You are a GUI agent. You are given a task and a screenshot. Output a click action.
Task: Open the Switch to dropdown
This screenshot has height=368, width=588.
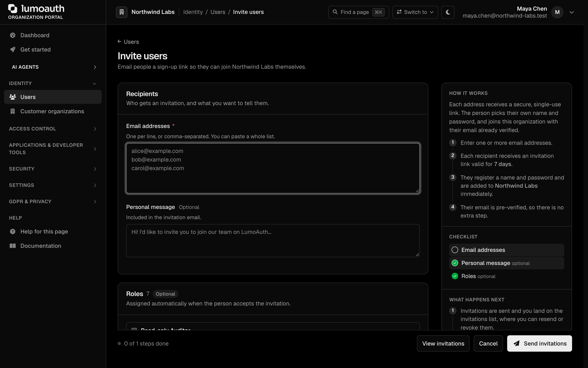[415, 12]
